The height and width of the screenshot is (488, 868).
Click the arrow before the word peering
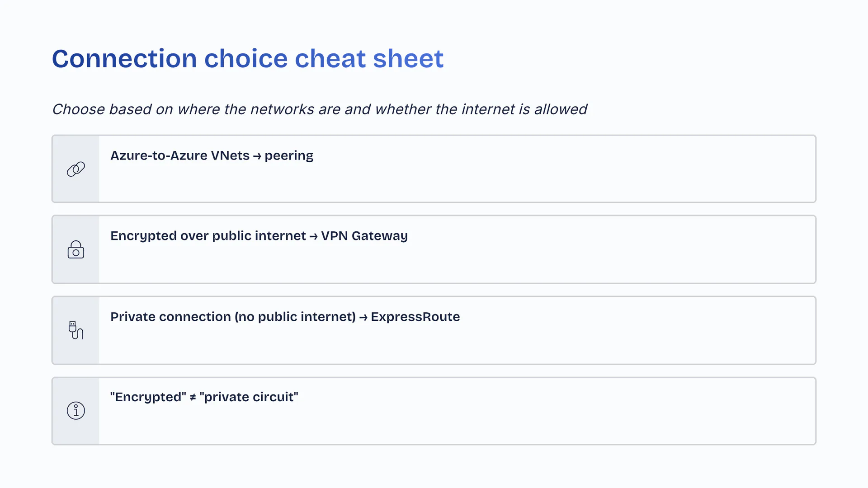coord(257,156)
